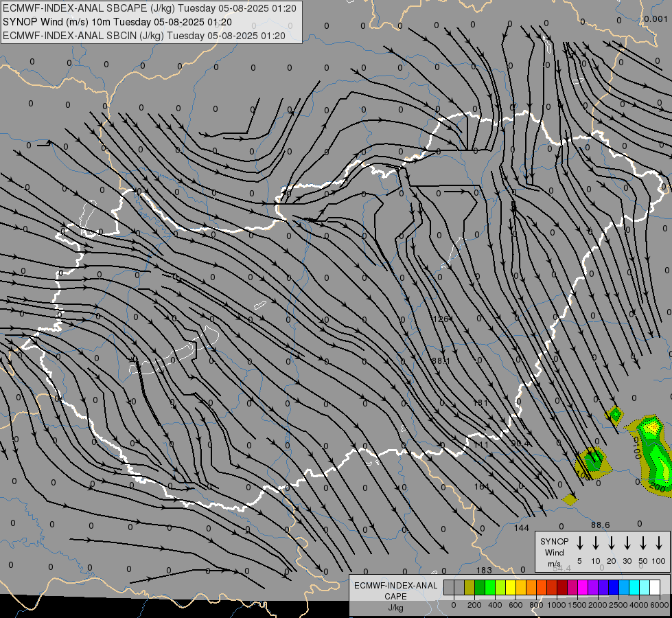Select the orange CAPE legend swatch

tap(531, 588)
